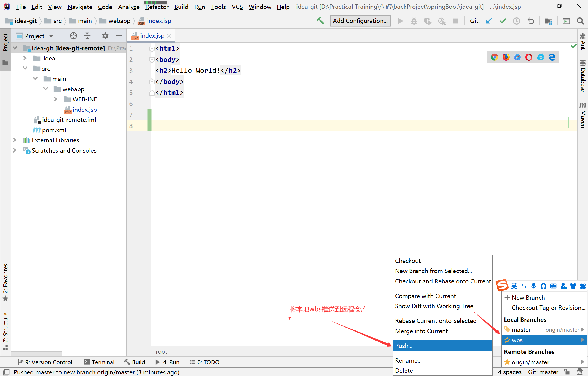Toggle the 1: Project tool window
588x376 pixels.
[x=5, y=49]
